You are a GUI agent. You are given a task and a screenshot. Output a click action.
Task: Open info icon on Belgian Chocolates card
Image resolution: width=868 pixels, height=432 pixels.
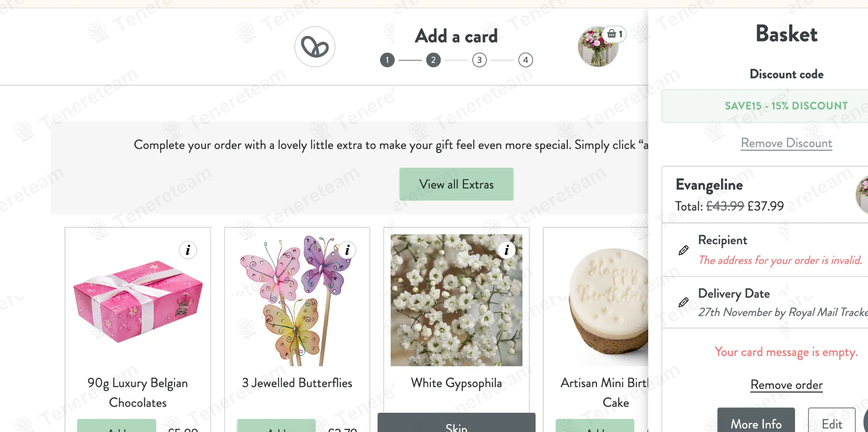[x=188, y=250]
